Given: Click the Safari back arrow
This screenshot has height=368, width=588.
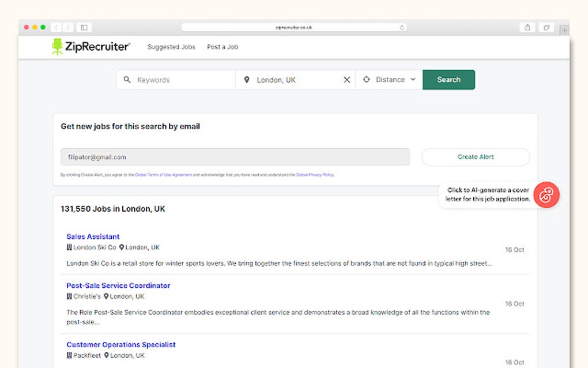Looking at the screenshot, I should tap(56, 27).
